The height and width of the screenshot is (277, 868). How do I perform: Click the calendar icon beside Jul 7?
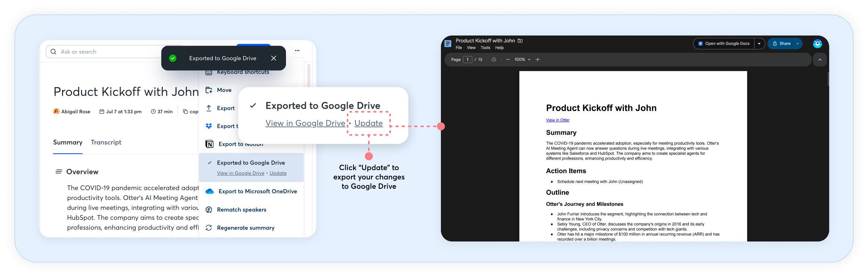(x=102, y=111)
